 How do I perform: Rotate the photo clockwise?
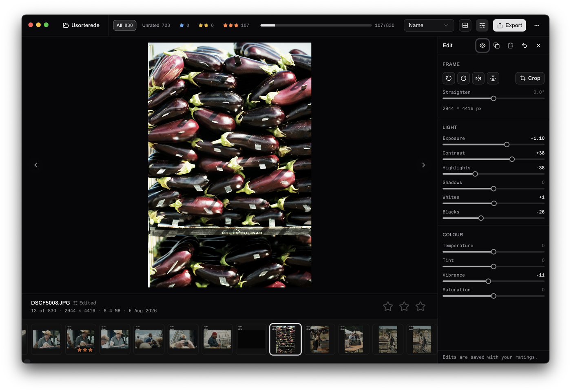pos(463,78)
